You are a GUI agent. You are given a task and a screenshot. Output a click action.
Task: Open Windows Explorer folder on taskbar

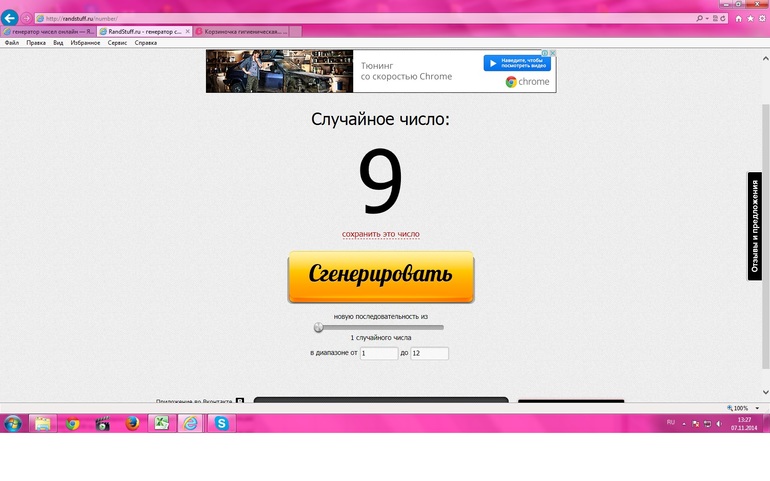pyautogui.click(x=43, y=423)
